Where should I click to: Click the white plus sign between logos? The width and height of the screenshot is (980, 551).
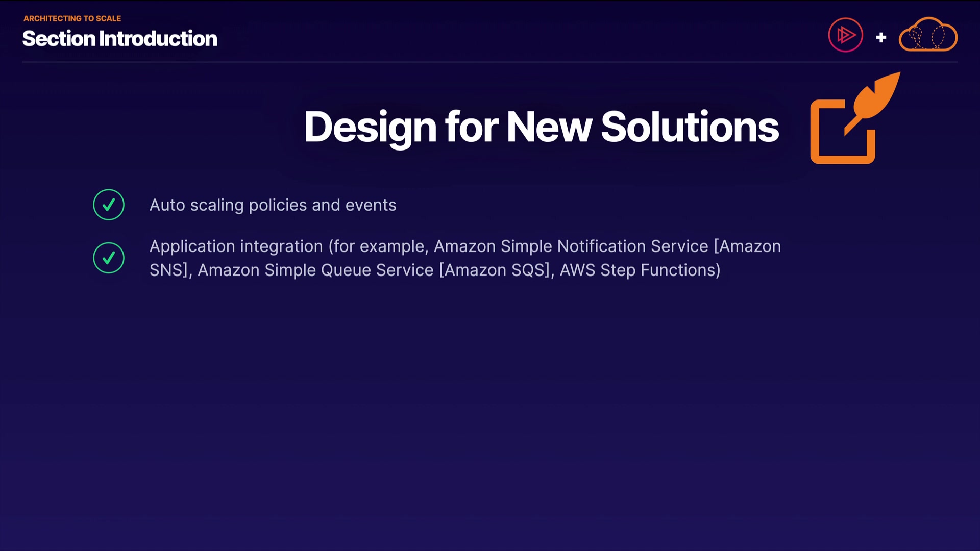click(881, 37)
